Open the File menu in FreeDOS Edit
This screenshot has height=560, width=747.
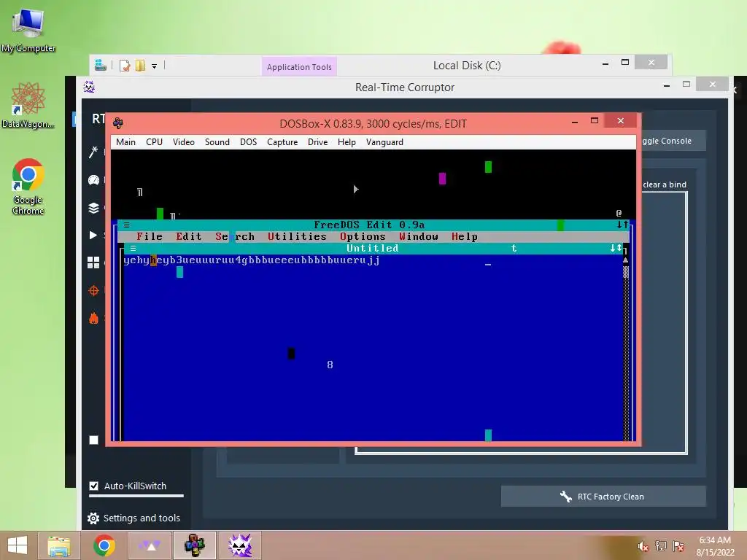coord(150,237)
